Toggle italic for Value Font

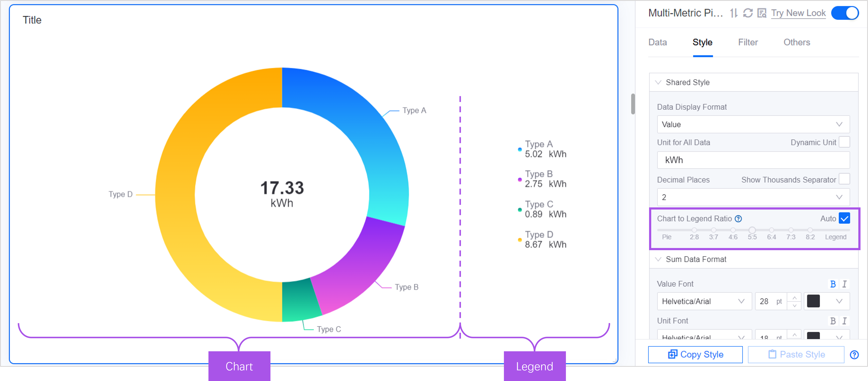tap(844, 284)
